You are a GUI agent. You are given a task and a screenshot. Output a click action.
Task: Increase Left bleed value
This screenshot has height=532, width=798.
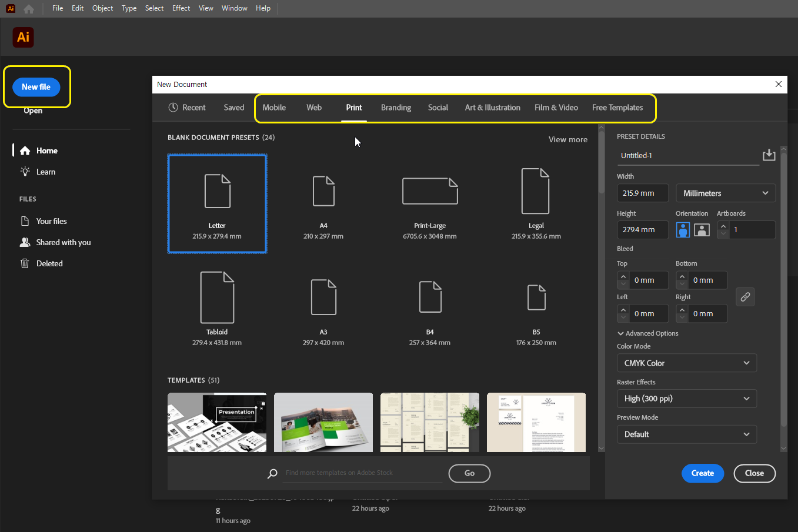623,310
